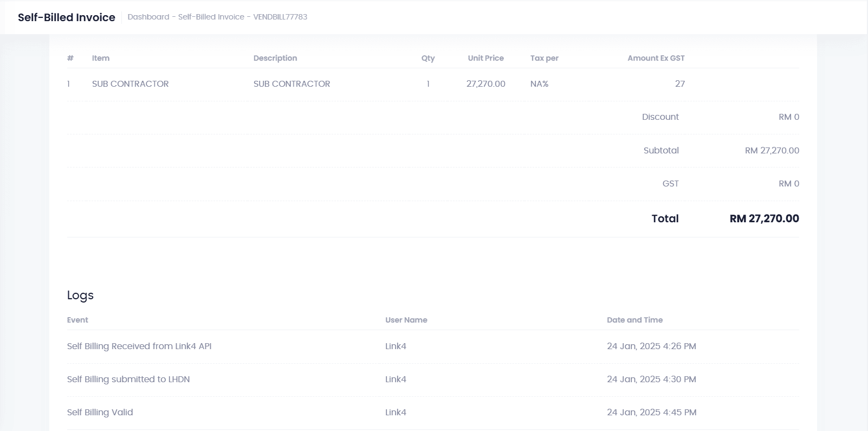Select the Description column header
Image resolution: width=868 pixels, height=431 pixels.
pyautogui.click(x=275, y=58)
